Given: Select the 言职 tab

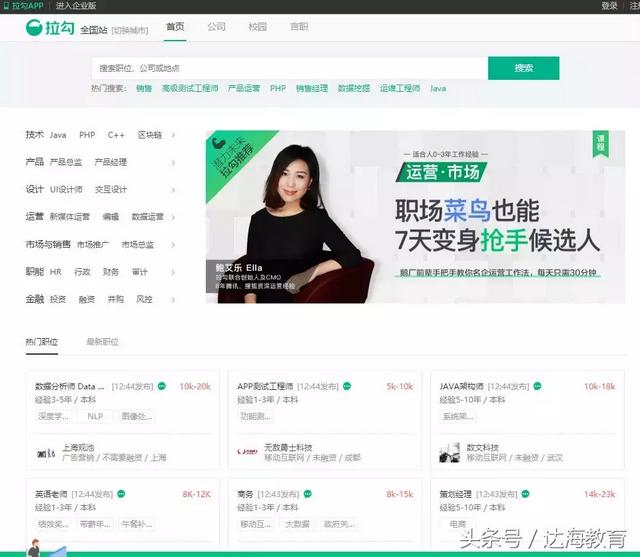Looking at the screenshot, I should (299, 27).
